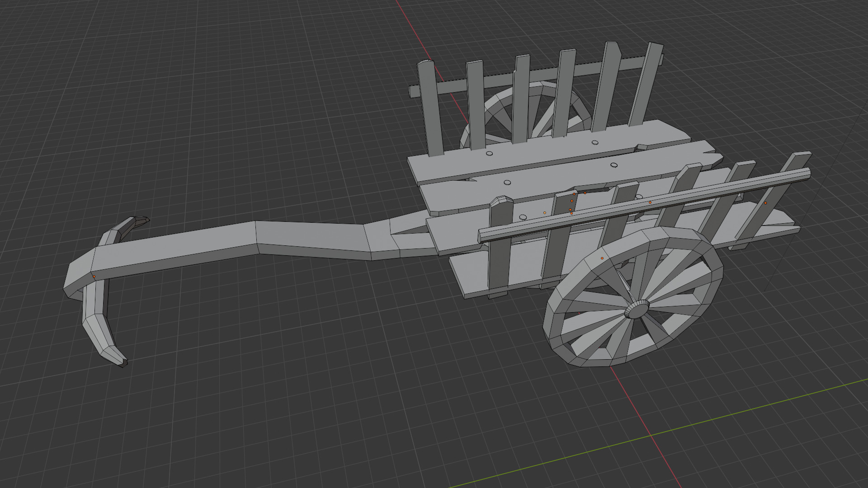Select the hub cap of the near wheel
Viewport: 868px width, 488px height.
636,310
